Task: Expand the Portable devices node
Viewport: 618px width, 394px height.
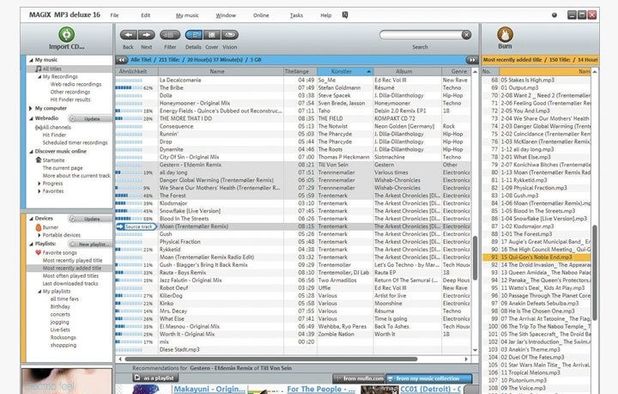Action: pyautogui.click(x=39, y=235)
